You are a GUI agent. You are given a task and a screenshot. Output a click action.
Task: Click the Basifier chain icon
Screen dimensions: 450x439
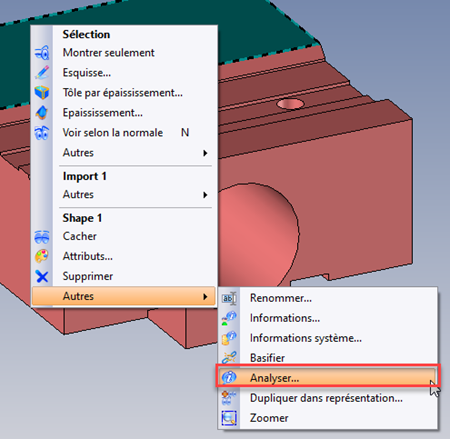click(x=229, y=358)
